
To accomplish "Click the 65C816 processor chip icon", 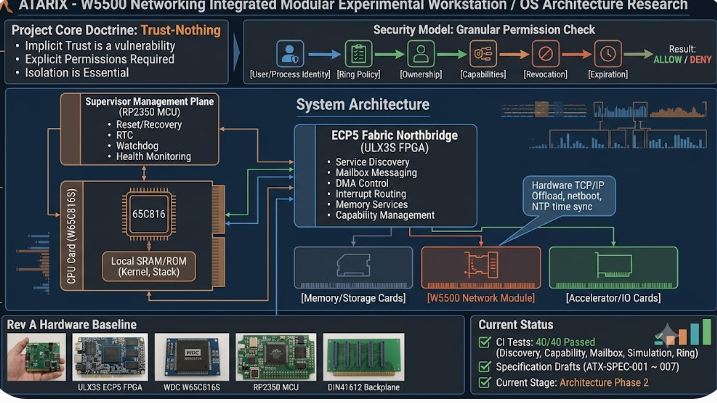I will click(149, 214).
